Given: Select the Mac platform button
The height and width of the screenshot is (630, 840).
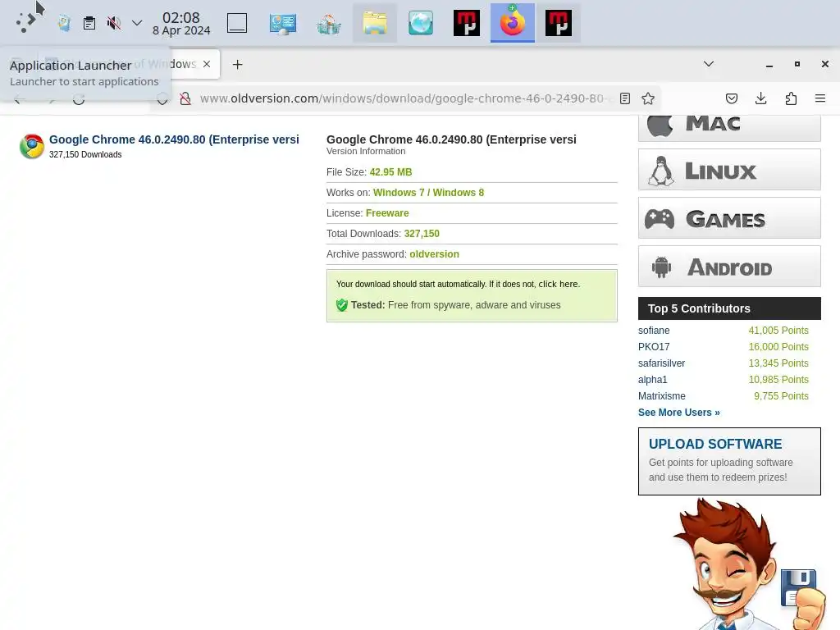Looking at the screenshot, I should click(x=729, y=127).
